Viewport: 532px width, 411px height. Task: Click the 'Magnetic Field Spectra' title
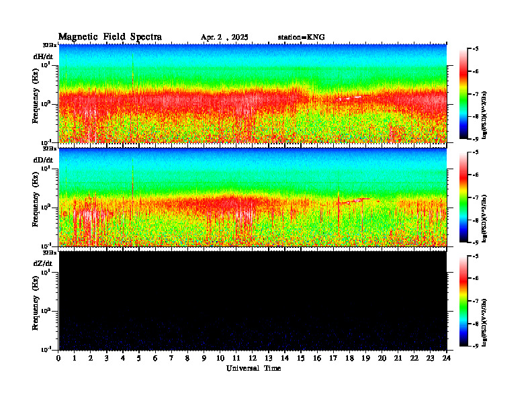point(110,38)
